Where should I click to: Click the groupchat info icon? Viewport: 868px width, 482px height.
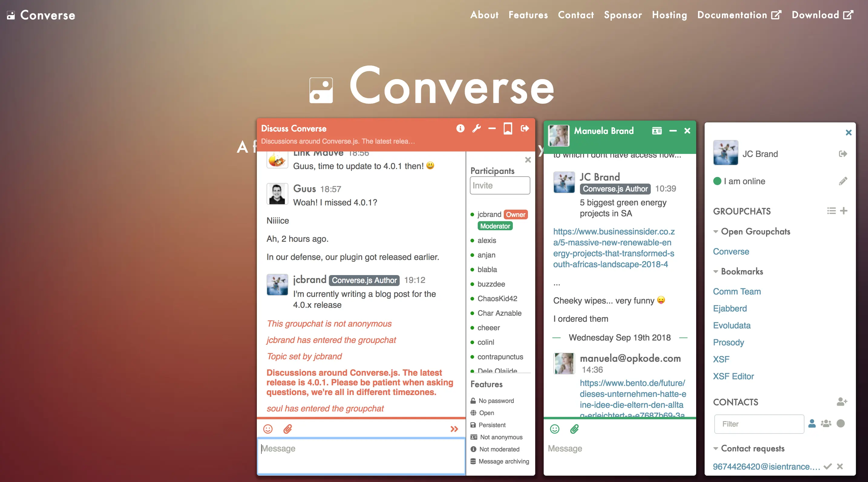[460, 128]
